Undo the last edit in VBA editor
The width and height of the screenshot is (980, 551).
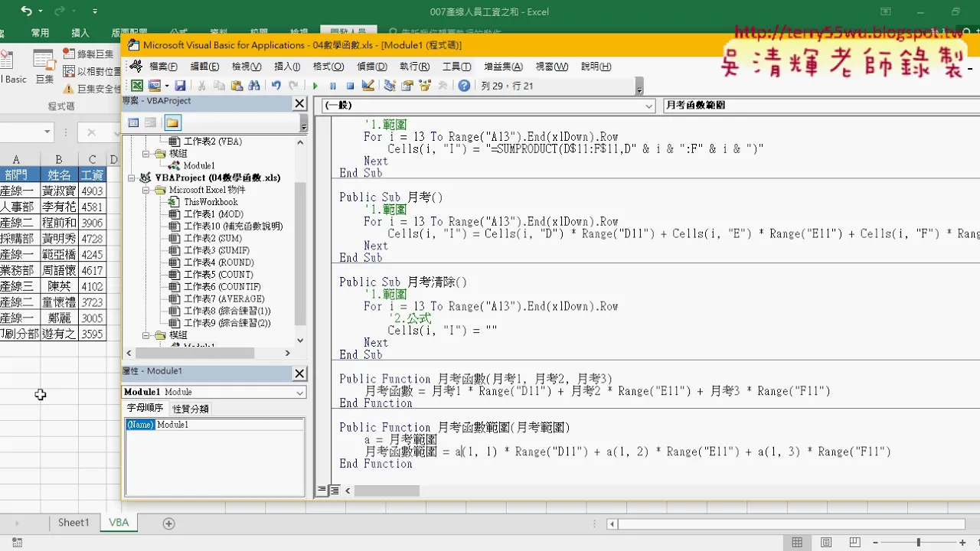click(276, 86)
